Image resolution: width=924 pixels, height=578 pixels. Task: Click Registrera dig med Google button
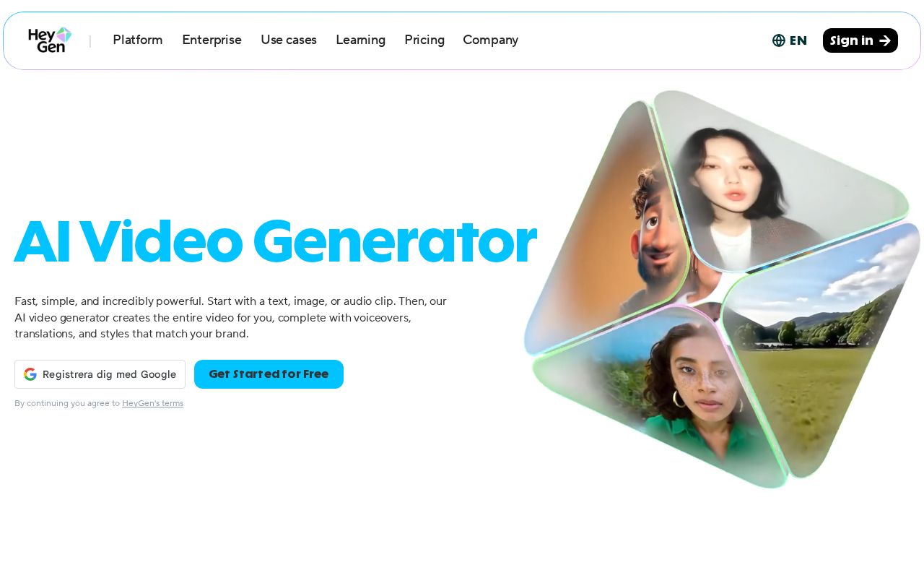[x=100, y=374]
